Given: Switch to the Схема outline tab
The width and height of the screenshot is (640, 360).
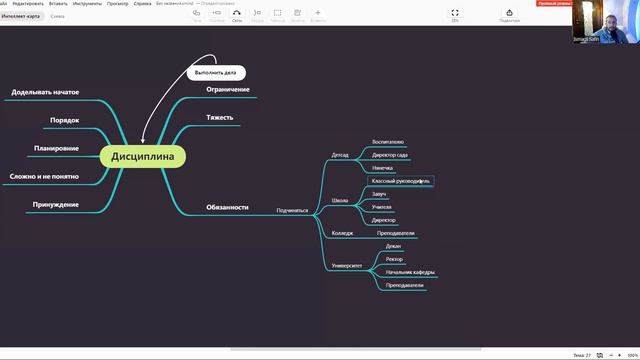Looking at the screenshot, I should click(58, 16).
